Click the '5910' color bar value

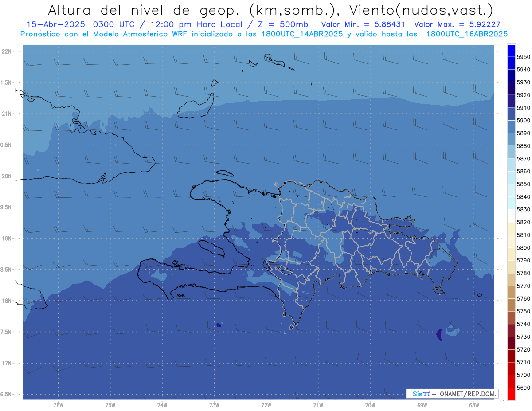524,108
